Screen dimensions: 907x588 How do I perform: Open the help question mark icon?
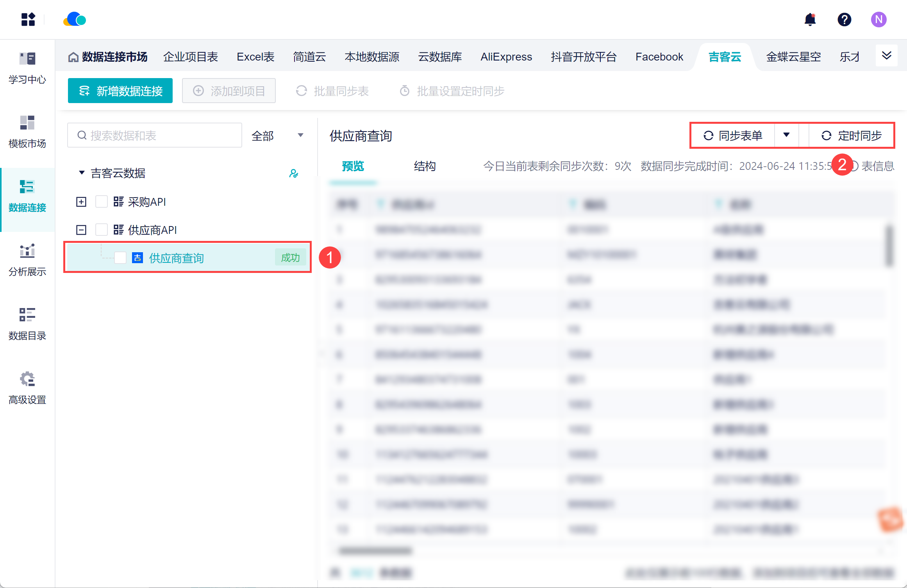coord(844,19)
